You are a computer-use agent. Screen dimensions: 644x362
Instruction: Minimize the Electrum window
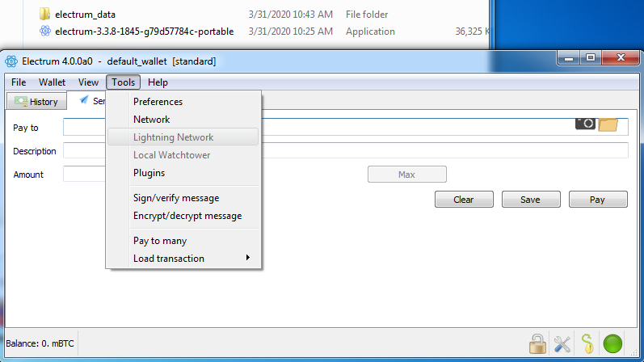click(568, 58)
